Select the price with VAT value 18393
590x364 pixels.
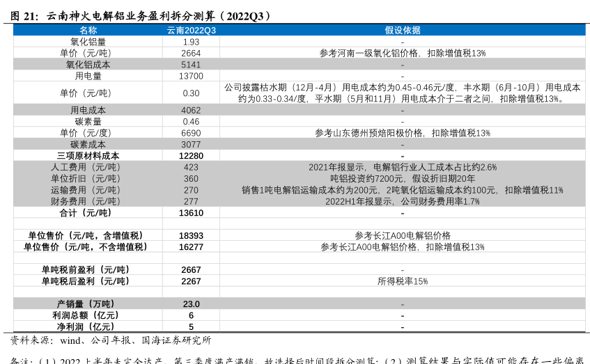(191, 236)
